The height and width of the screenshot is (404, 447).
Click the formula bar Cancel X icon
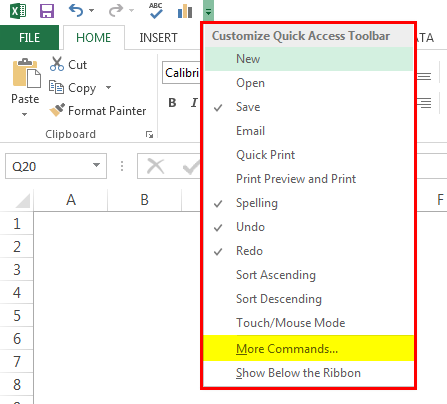tap(156, 166)
